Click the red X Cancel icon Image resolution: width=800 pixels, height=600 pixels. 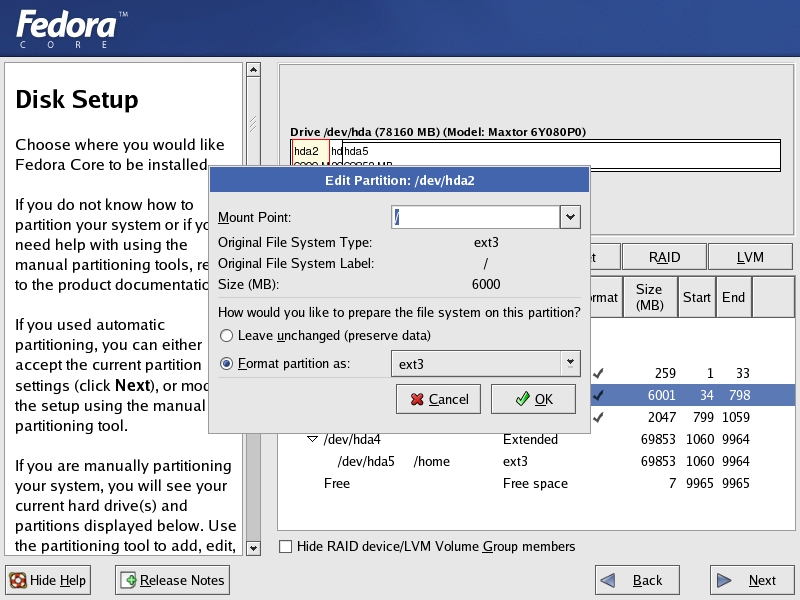click(x=417, y=399)
